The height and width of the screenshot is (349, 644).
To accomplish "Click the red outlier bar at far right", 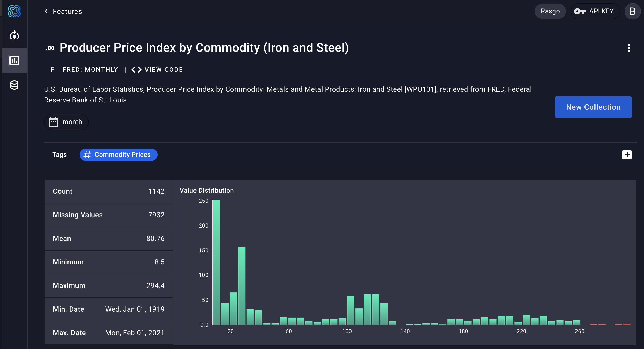I will (627, 324).
